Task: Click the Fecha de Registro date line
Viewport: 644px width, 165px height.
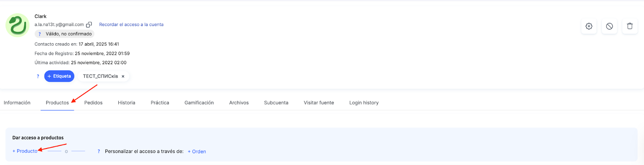Action: coord(82,54)
